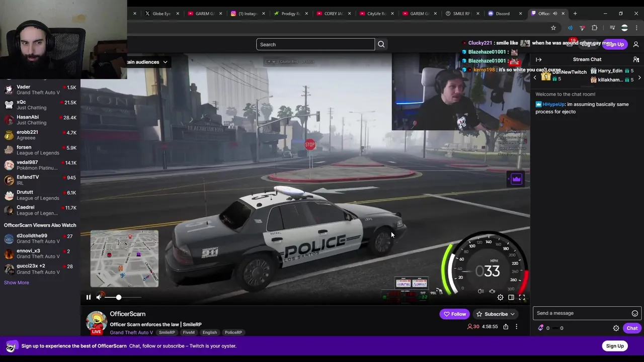Click the crown icon on the video

[x=517, y=179]
